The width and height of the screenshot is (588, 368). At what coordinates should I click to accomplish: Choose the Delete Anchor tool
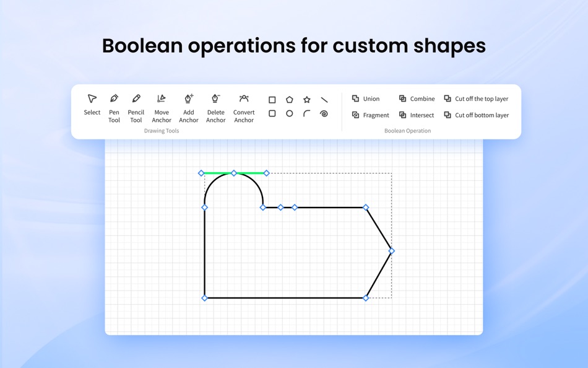[x=215, y=104]
